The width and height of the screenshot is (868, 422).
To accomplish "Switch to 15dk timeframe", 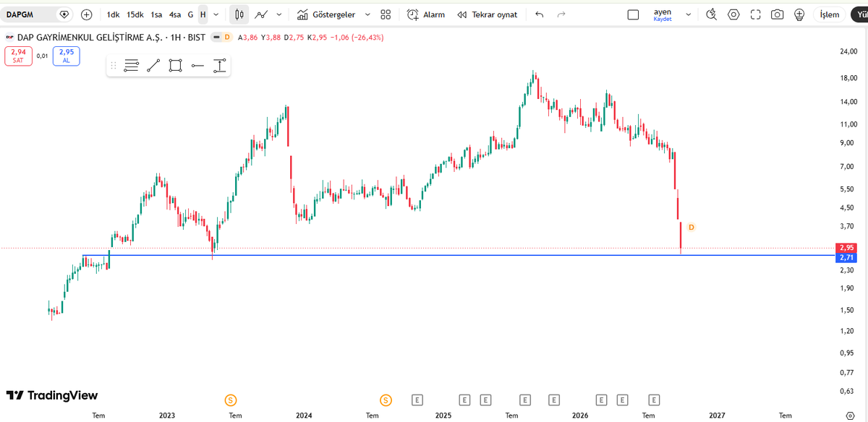I will point(135,14).
